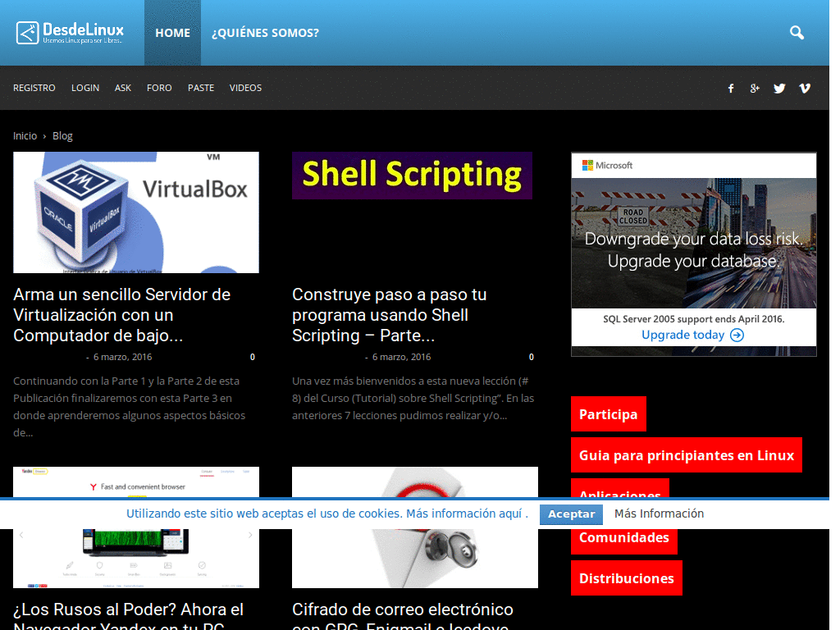The width and height of the screenshot is (840, 630).
Task: Open the Twitter bird icon
Action: (779, 89)
